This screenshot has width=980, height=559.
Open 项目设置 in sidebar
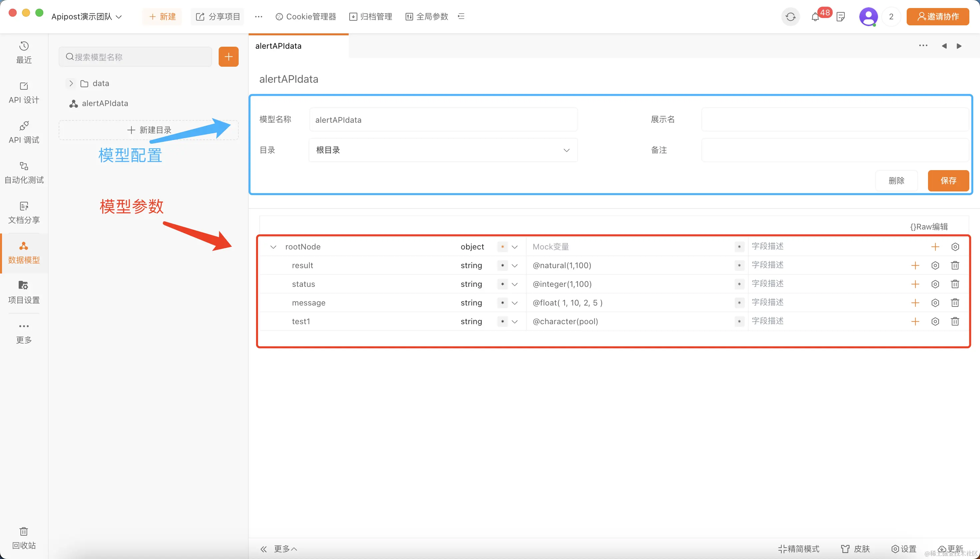[x=24, y=292]
